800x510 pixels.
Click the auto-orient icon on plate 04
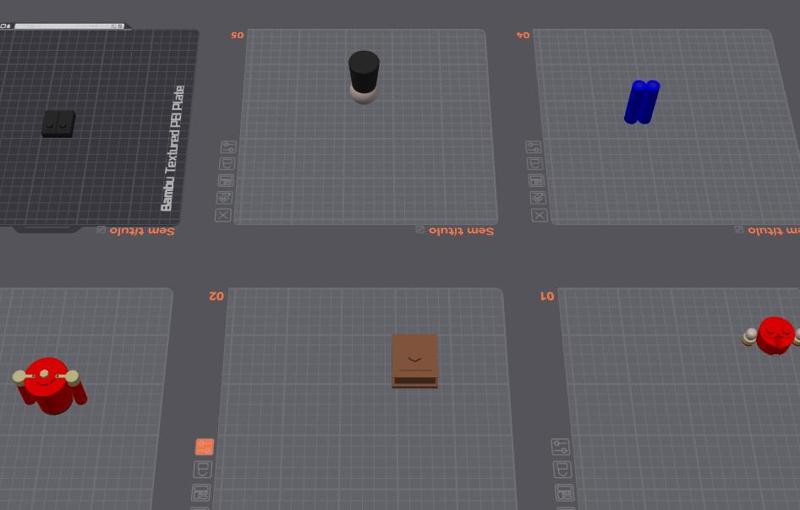coord(538,197)
